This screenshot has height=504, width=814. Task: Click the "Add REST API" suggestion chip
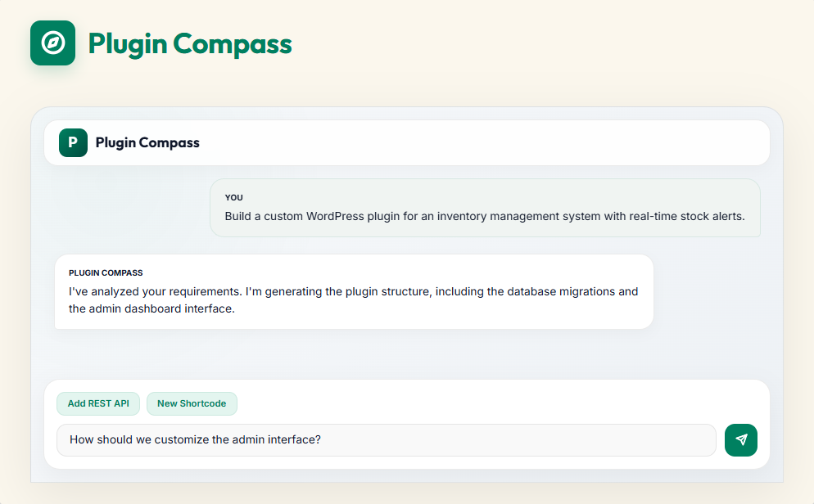click(97, 403)
